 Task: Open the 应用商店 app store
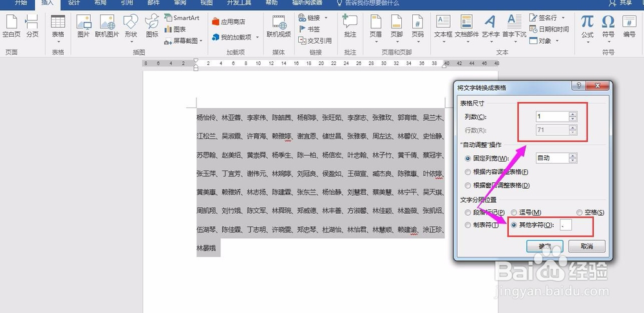pyautogui.click(x=229, y=21)
